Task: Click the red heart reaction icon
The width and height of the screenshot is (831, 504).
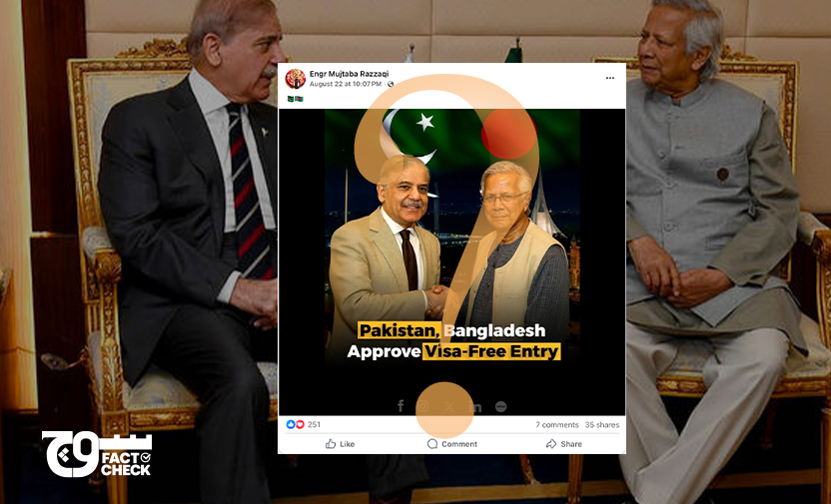Action: pyautogui.click(x=300, y=424)
